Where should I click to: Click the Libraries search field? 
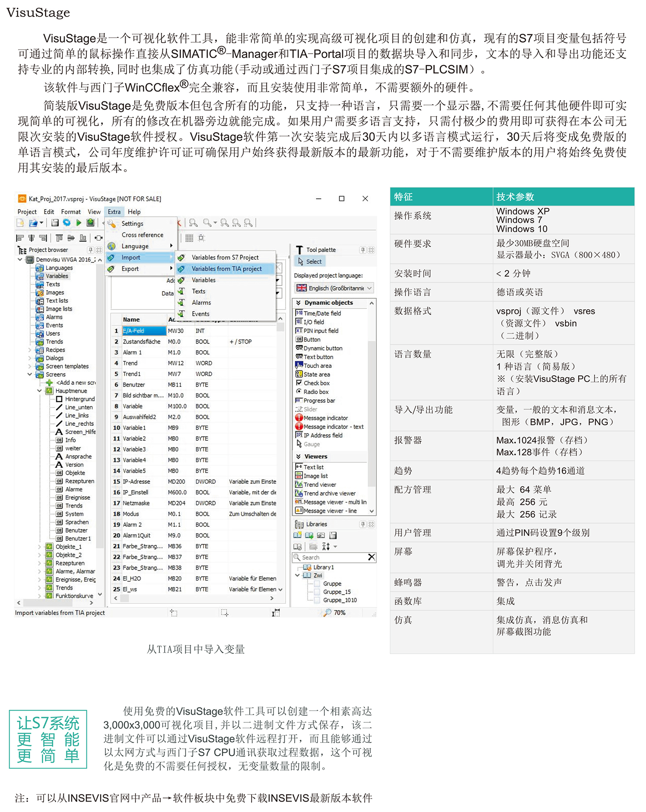click(x=333, y=557)
